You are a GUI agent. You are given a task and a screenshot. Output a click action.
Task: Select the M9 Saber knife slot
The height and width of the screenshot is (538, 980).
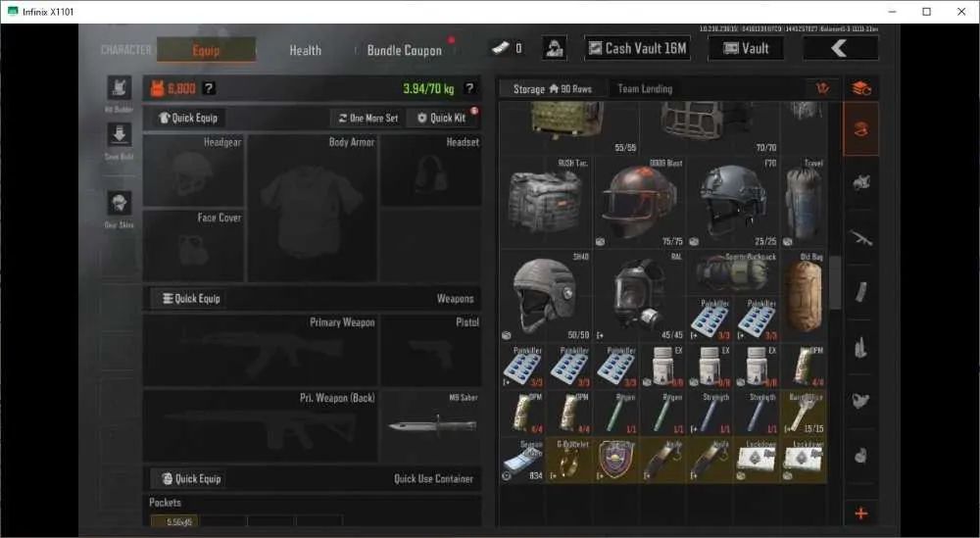point(431,426)
